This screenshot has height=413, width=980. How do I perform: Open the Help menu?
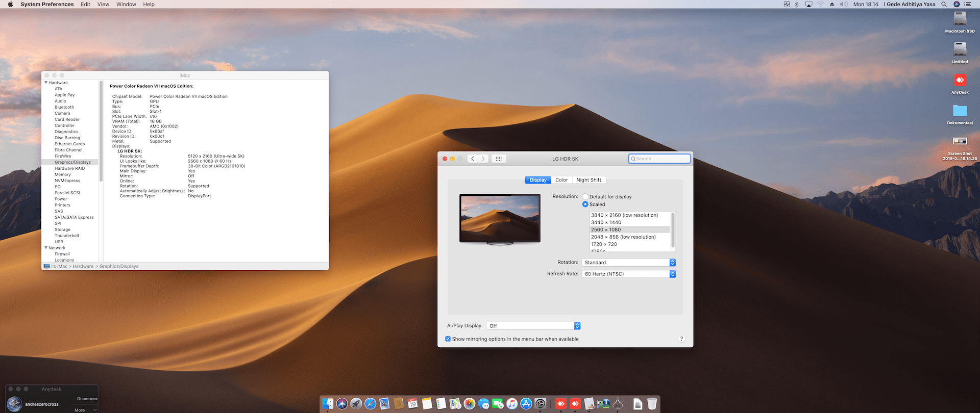pos(149,4)
